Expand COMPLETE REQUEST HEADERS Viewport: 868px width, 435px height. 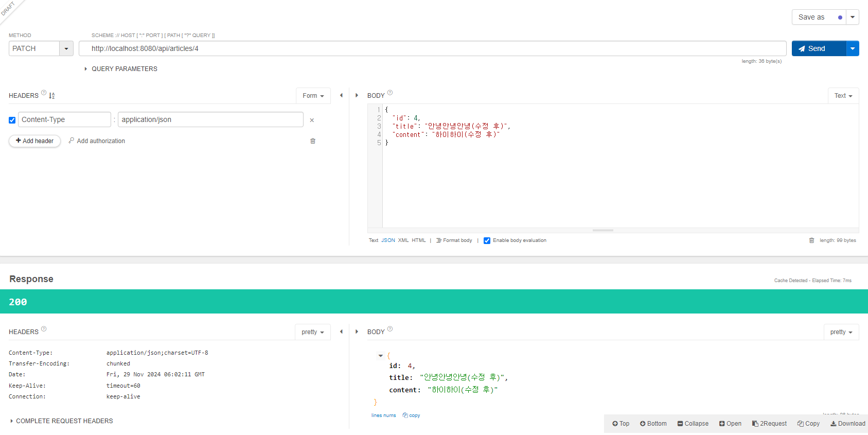point(62,421)
